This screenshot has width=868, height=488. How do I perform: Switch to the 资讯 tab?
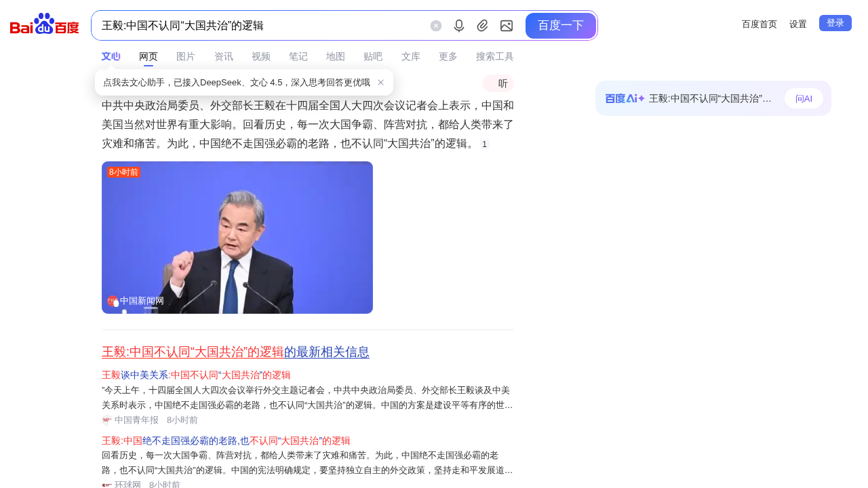coord(223,56)
